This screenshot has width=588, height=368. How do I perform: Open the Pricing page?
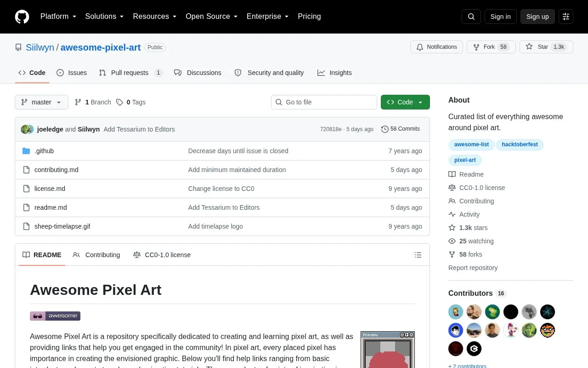point(309,17)
